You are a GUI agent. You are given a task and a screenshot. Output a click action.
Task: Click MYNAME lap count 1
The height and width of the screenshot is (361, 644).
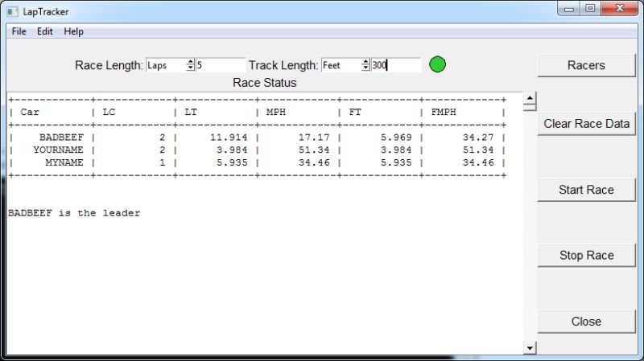tap(163, 162)
